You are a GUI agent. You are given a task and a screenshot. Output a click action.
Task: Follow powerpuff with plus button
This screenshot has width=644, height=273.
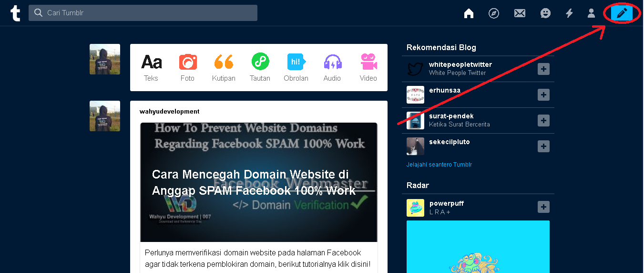point(543,207)
